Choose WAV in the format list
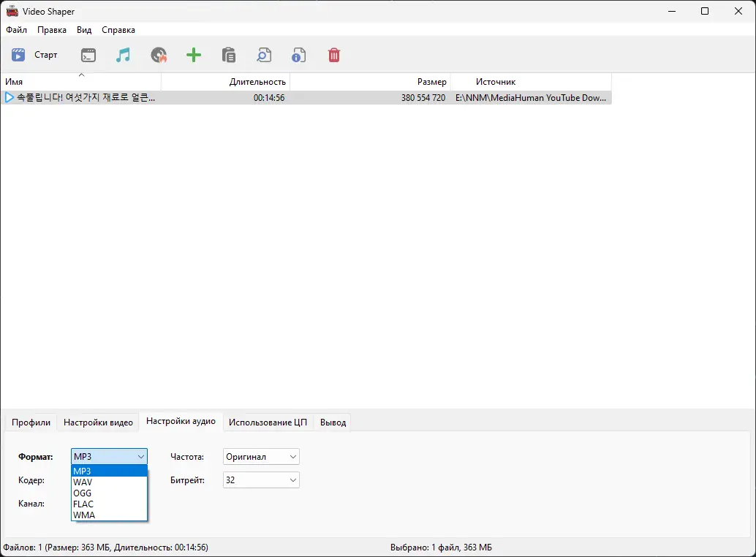 tap(109, 482)
